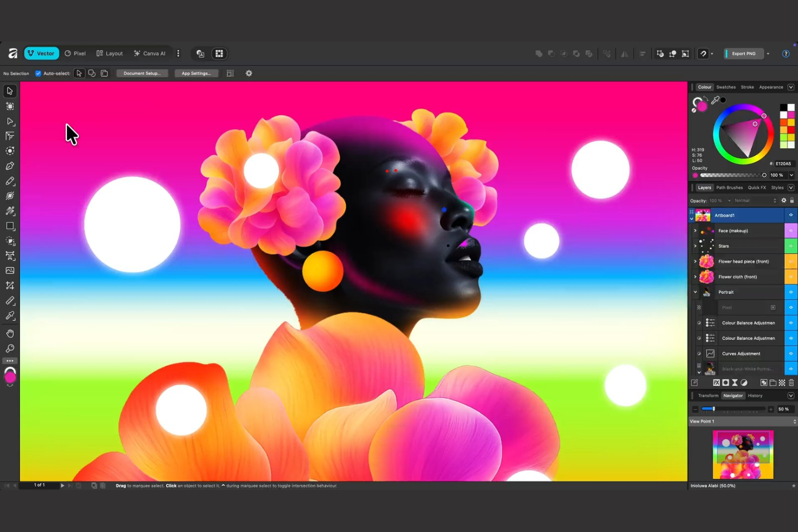Hide the Portrait layer
This screenshot has height=532, width=798.
(x=791, y=292)
